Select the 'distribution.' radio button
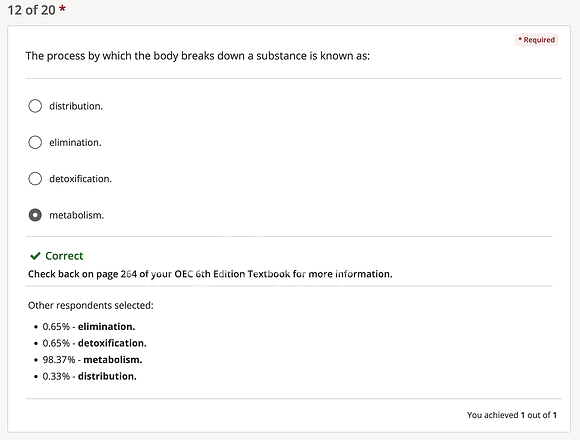Screen dimensions: 580x440 pyautogui.click(x=35, y=106)
